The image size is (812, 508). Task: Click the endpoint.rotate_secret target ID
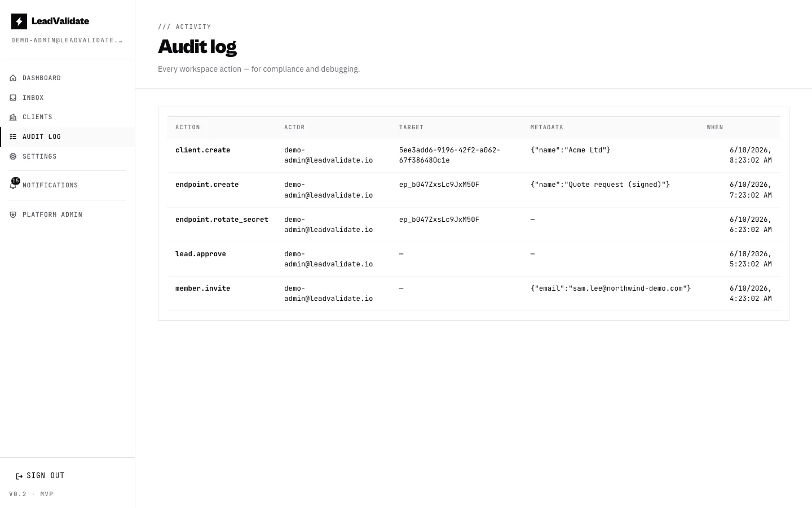click(439, 220)
